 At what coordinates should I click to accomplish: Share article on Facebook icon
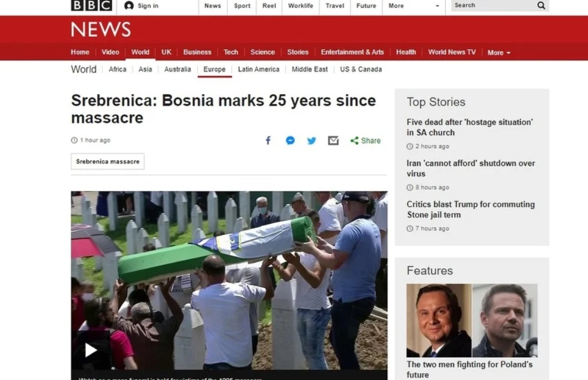click(268, 140)
